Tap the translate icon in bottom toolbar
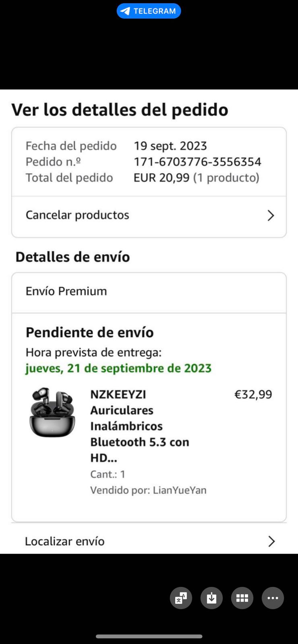 click(x=181, y=598)
